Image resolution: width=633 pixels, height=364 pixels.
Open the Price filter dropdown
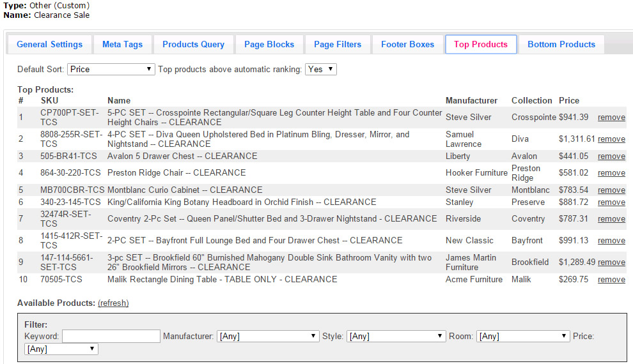[61, 349]
